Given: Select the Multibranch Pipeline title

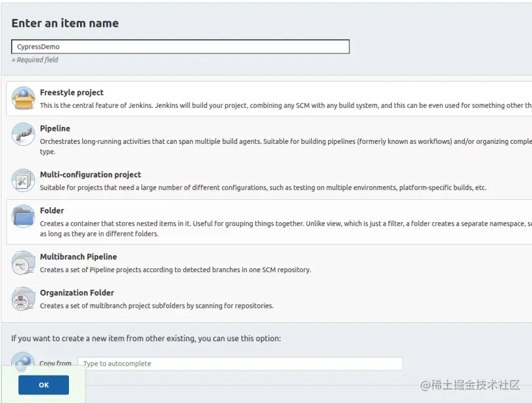Looking at the screenshot, I should pyautogui.click(x=78, y=256).
